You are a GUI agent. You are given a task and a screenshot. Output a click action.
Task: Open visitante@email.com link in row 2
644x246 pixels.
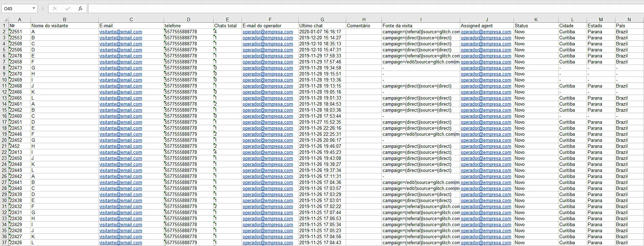point(120,32)
